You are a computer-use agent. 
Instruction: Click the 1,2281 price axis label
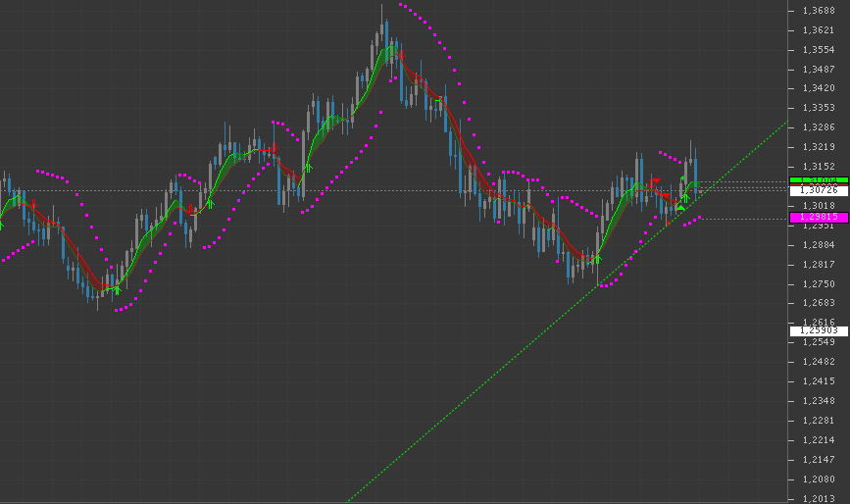[x=819, y=421]
